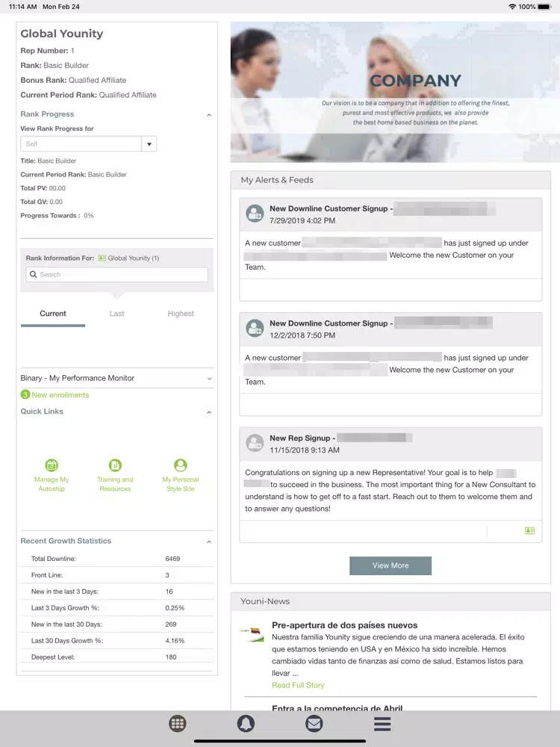Click Deepest Level value 180
The width and height of the screenshot is (560, 747).
point(171,657)
